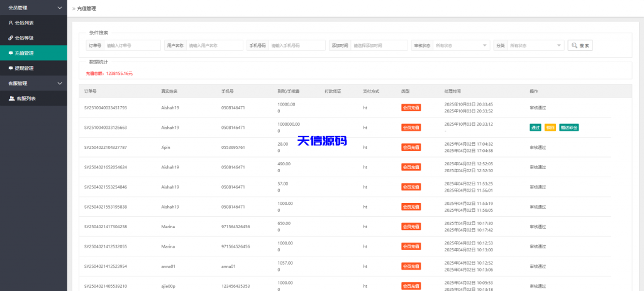The image size is (644, 291).
Task: Select order number SY2510040033451793
Action: 106,108
